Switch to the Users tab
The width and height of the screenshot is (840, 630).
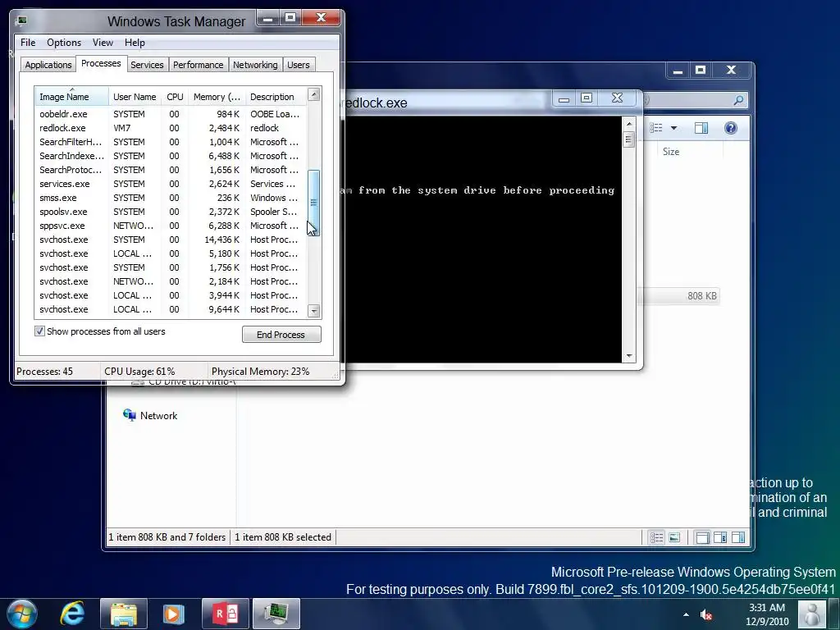[x=299, y=65]
